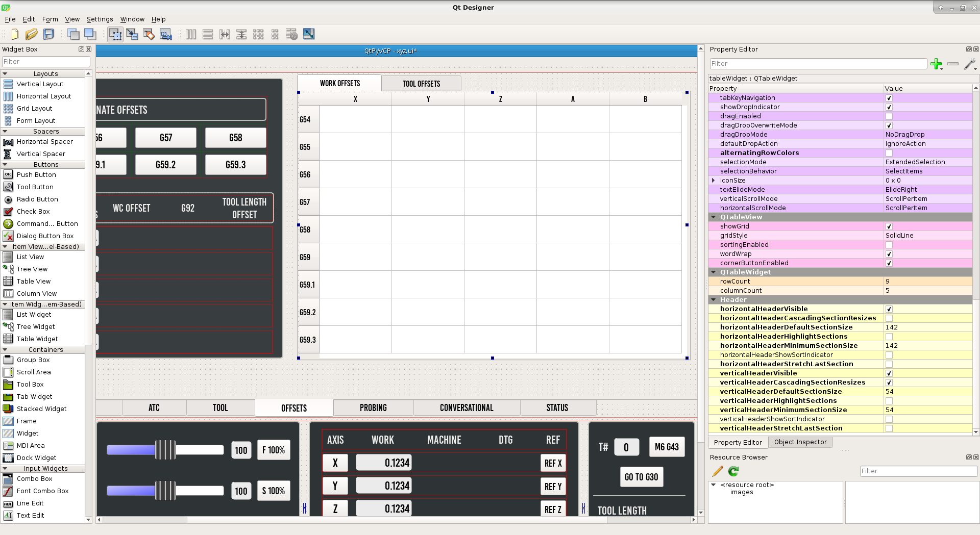Lay out widgets horizontally from the toolbar
The image size is (980, 535).
191,34
